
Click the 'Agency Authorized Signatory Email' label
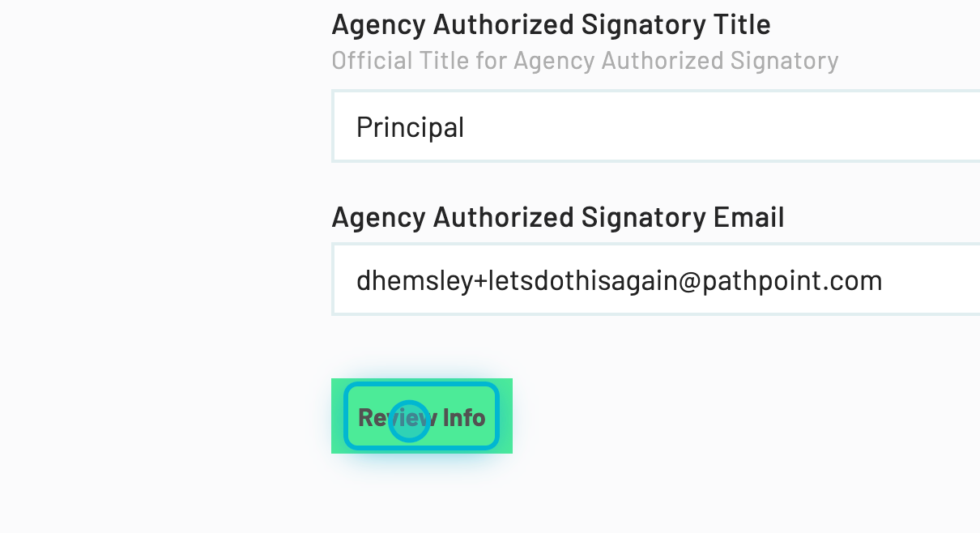pos(557,217)
